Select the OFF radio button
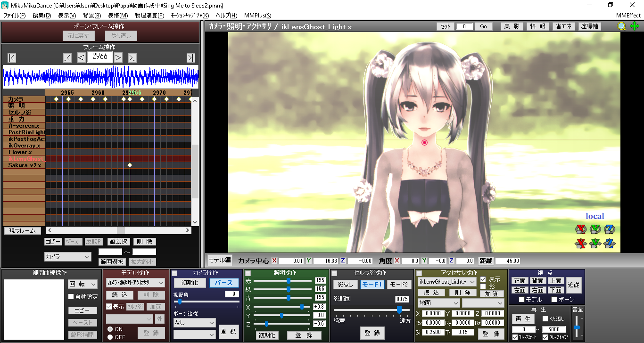Image resolution: width=644 pixels, height=343 pixels. pos(110,337)
